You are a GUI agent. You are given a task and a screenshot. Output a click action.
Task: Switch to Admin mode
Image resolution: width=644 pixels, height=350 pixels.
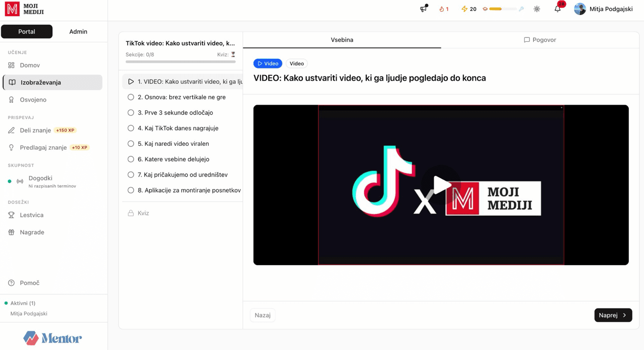78,31
